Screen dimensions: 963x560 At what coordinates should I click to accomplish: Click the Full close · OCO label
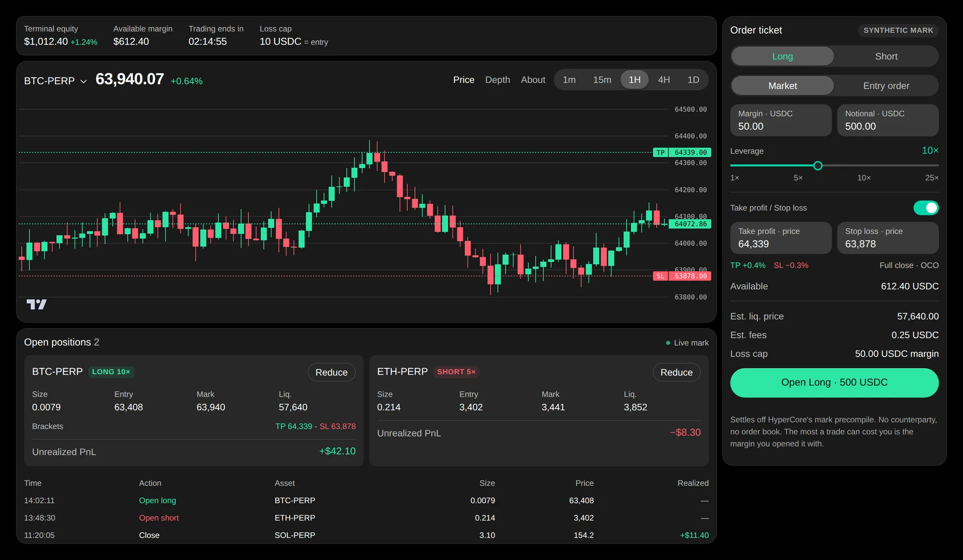point(909,266)
